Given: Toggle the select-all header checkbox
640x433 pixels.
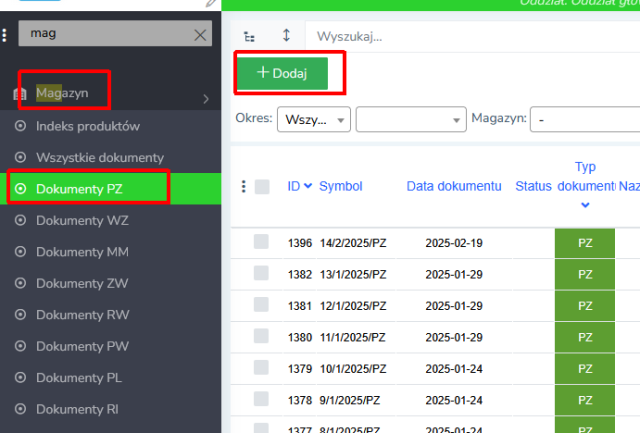Looking at the screenshot, I should 262,187.
